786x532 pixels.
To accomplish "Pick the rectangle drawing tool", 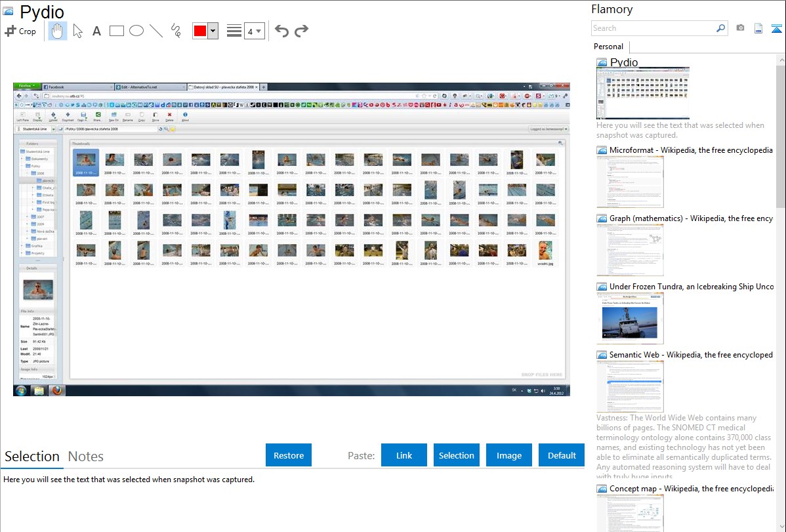I will click(116, 31).
